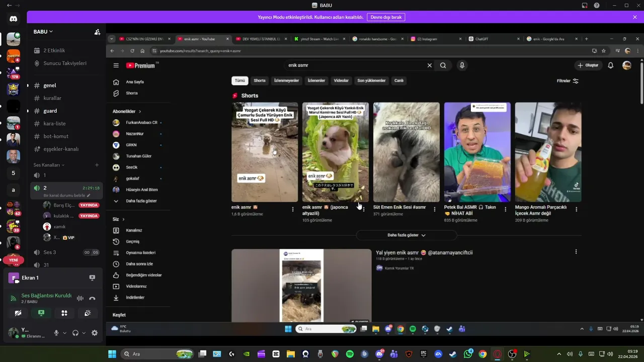
Task: Open Geçmiş history in sidebar
Action: 132,241
